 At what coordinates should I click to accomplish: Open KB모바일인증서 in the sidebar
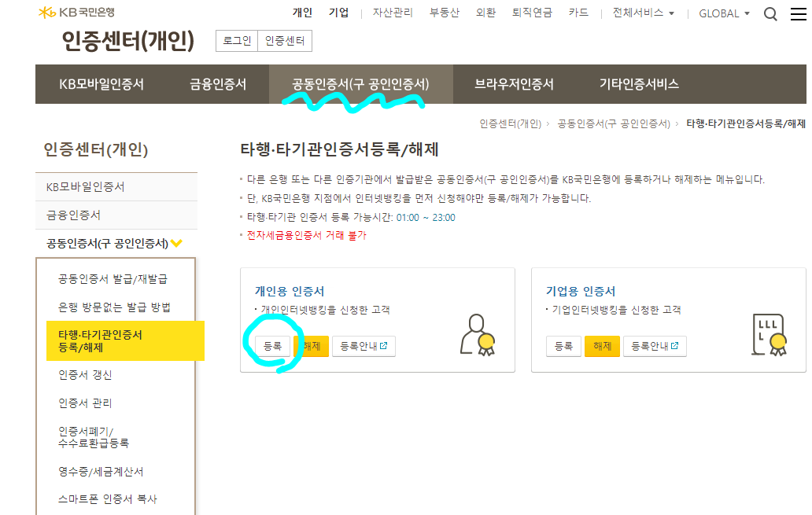[x=116, y=187]
